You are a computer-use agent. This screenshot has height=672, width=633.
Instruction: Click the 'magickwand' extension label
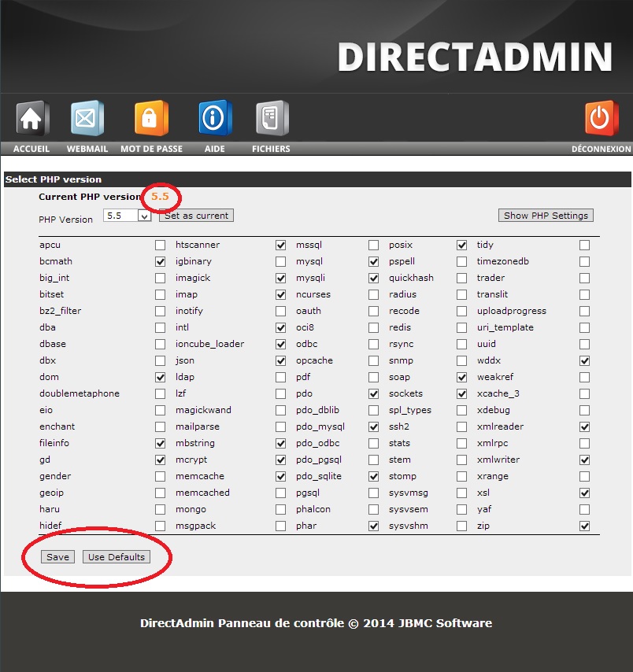[203, 410]
